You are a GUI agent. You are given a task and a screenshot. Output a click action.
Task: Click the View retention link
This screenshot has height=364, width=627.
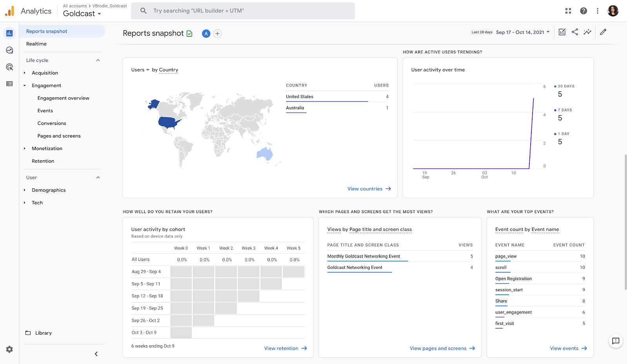(x=285, y=348)
